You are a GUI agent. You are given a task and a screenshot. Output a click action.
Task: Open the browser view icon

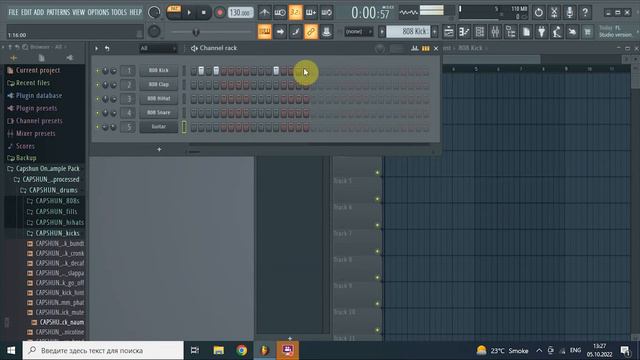click(511, 31)
